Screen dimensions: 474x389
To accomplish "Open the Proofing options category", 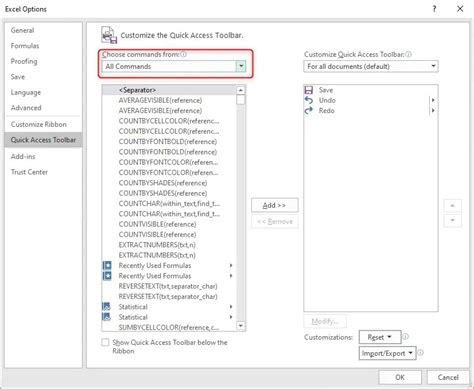I will point(43,61).
